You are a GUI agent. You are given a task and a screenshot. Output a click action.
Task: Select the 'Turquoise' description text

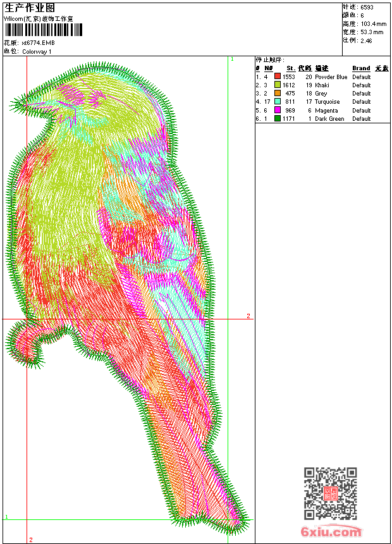tap(327, 102)
